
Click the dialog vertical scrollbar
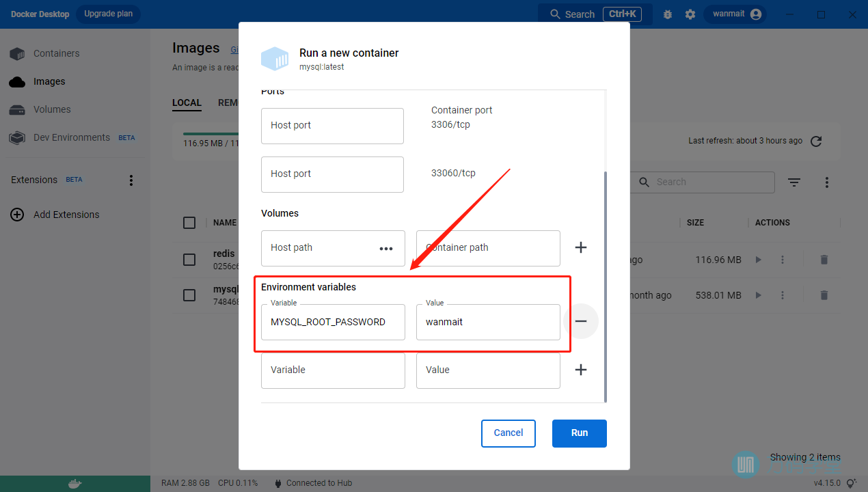point(605,287)
